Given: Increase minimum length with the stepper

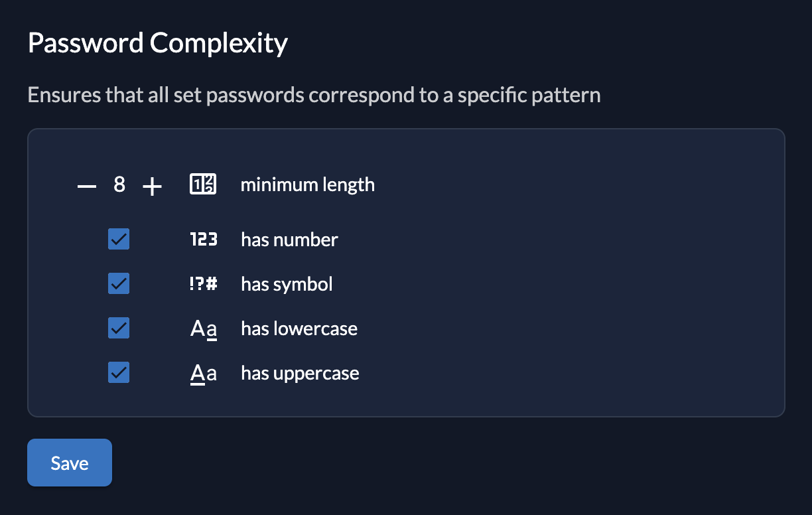Looking at the screenshot, I should pos(152,186).
